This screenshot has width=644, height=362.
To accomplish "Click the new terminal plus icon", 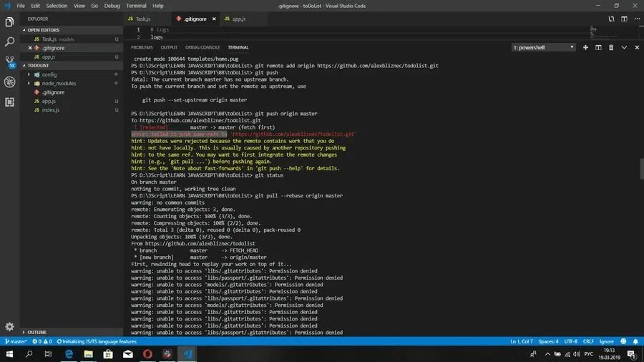I will [x=585, y=48].
